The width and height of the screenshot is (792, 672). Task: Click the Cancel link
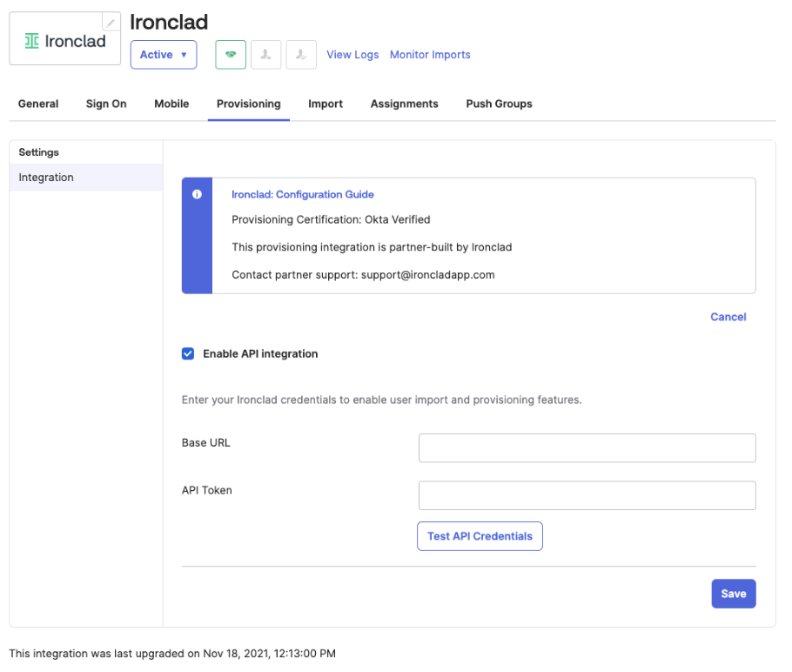pyautogui.click(x=728, y=317)
